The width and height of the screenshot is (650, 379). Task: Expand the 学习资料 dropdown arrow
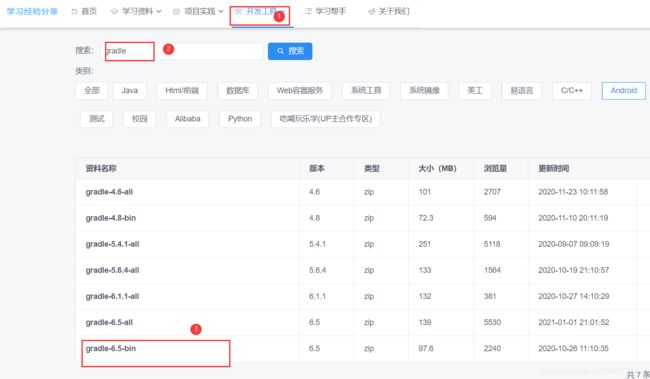coord(159,12)
